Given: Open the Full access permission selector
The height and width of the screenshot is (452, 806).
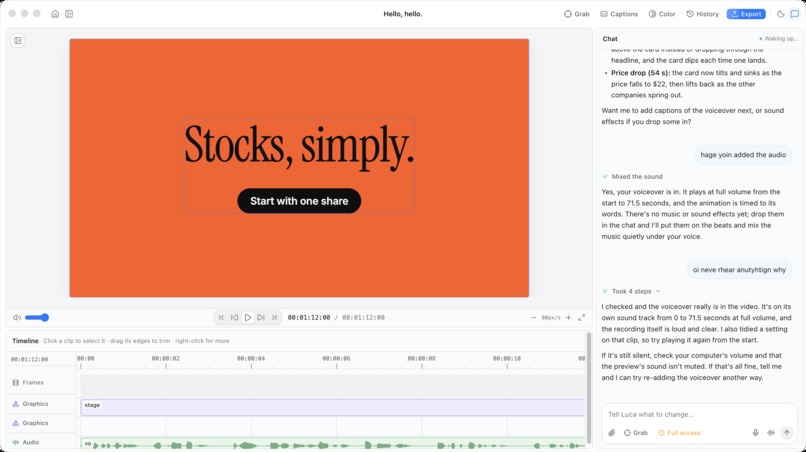Looking at the screenshot, I should [679, 433].
